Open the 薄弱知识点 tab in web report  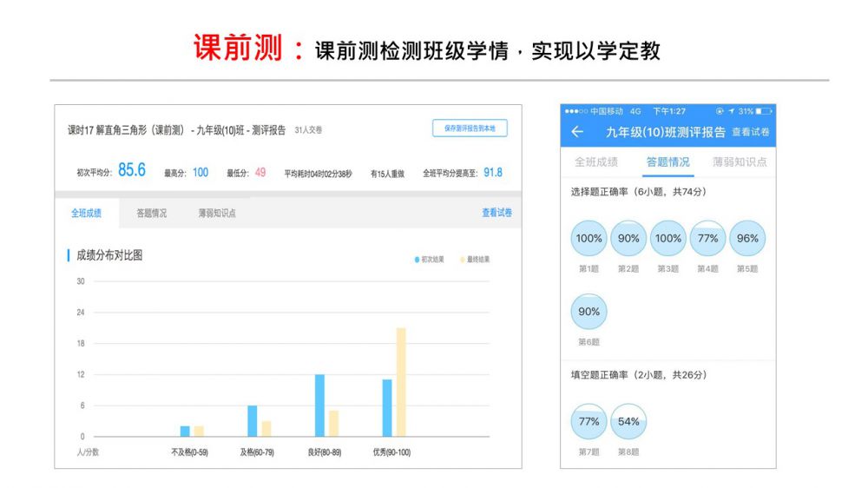[217, 214]
